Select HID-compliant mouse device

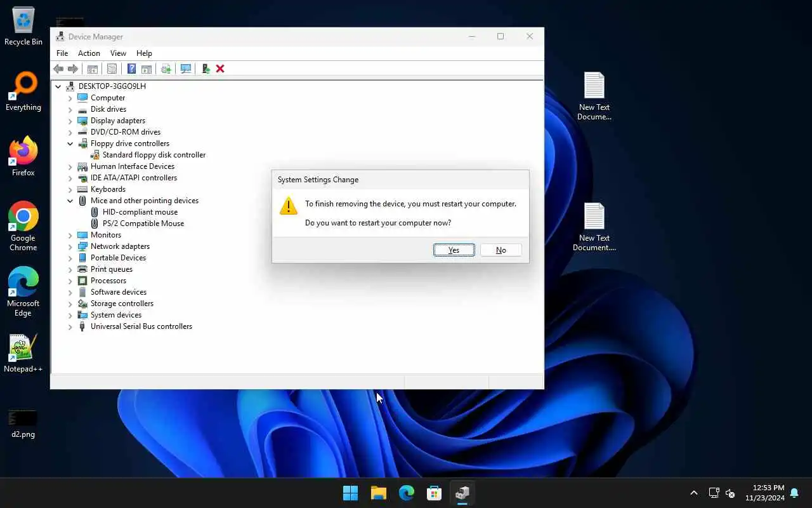click(x=140, y=212)
